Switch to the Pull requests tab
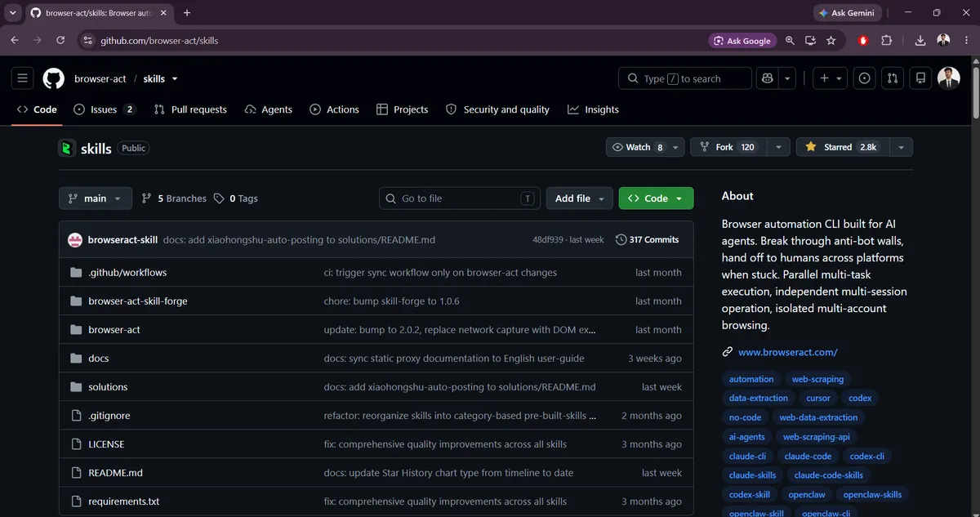Screen dimensions: 980x517 190,109
